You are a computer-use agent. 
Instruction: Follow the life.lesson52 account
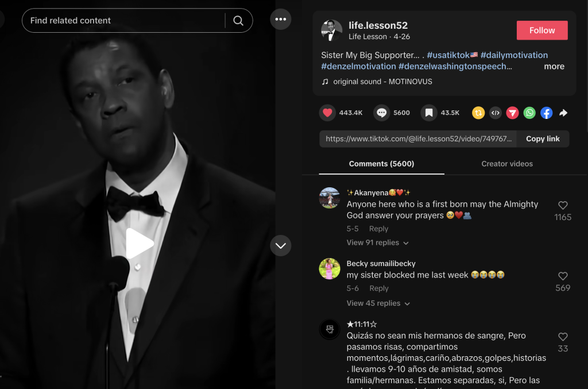(x=542, y=30)
